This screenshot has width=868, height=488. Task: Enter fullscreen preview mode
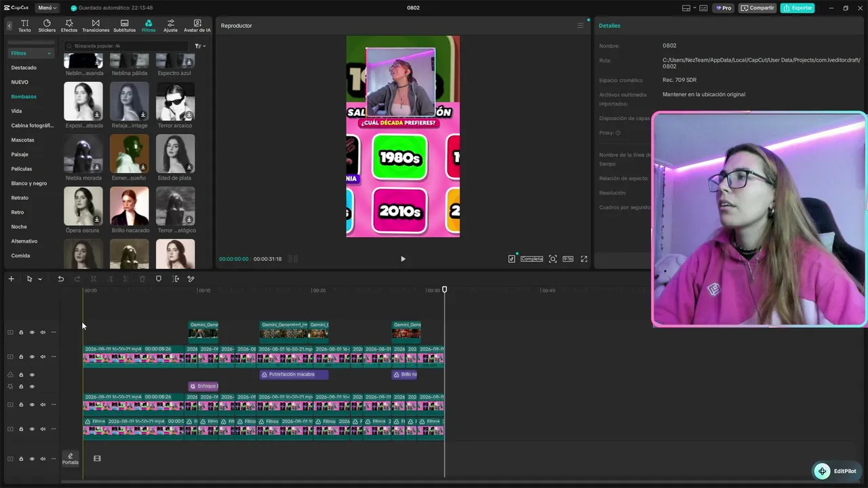tap(584, 259)
